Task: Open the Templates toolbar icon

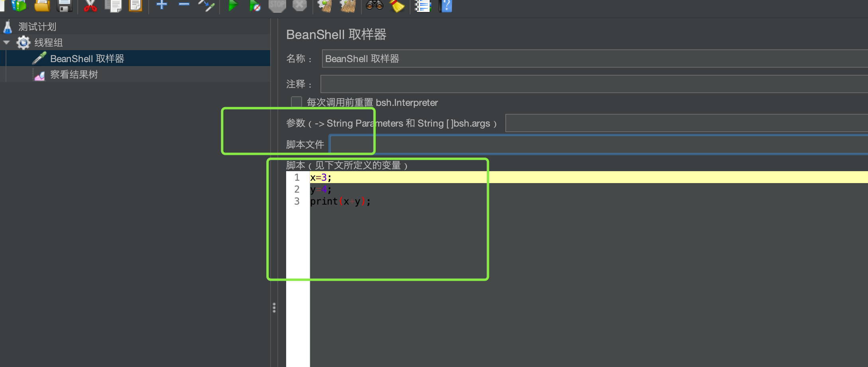Action: (19, 6)
